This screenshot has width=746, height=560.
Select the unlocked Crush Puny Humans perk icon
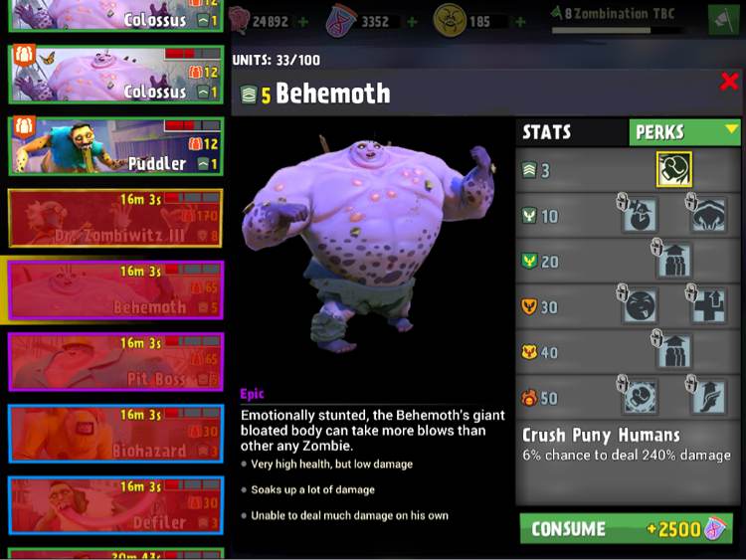[x=673, y=169]
